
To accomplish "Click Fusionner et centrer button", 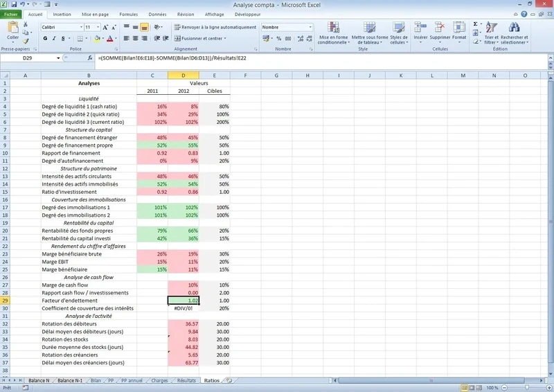I will pos(200,38).
